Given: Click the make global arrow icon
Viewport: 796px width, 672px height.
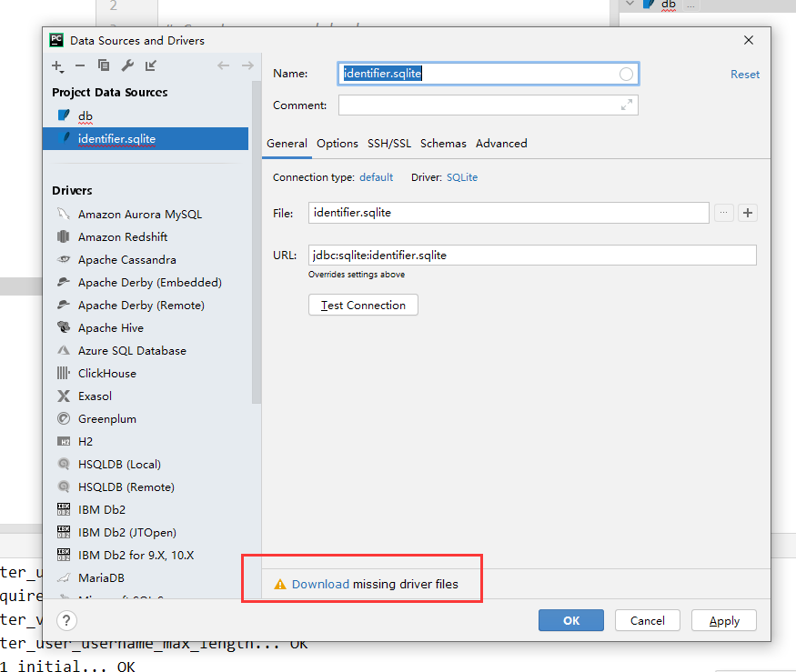Looking at the screenshot, I should click(x=151, y=65).
